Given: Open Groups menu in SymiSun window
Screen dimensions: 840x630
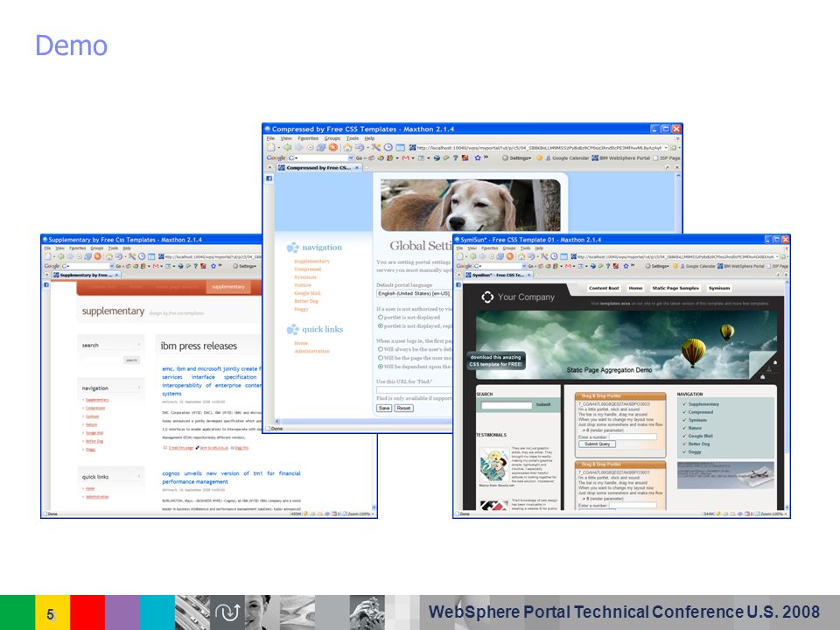Looking at the screenshot, I should click(509, 248).
